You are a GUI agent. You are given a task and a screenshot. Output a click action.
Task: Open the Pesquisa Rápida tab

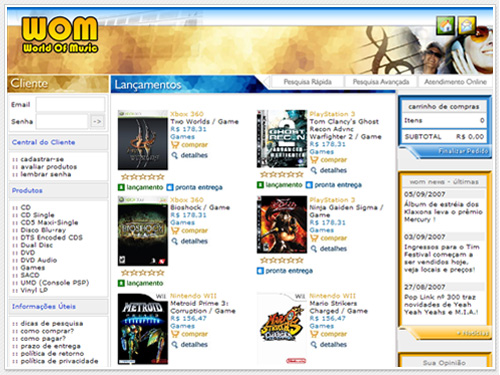point(308,82)
